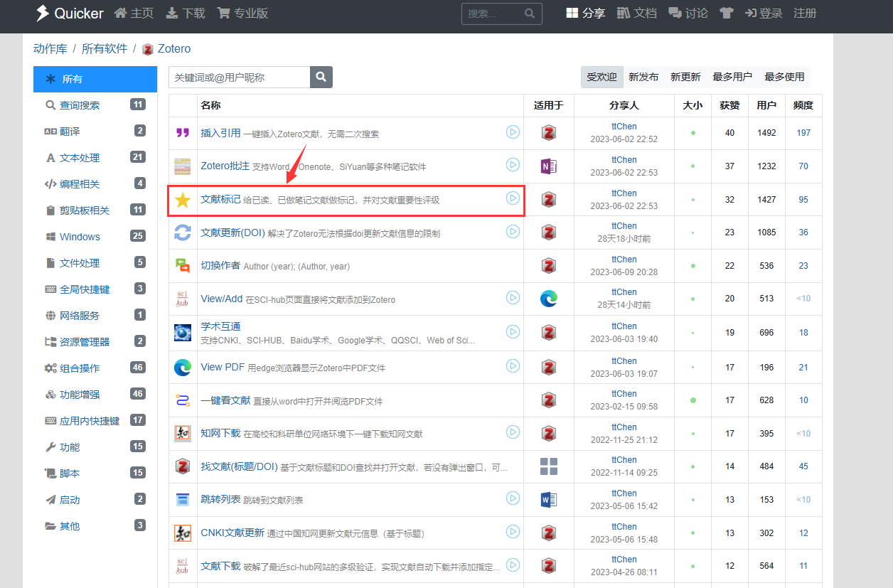Viewport: 893px width, 588px height.
Task: Open the 文档 nav item
Action: click(x=637, y=13)
